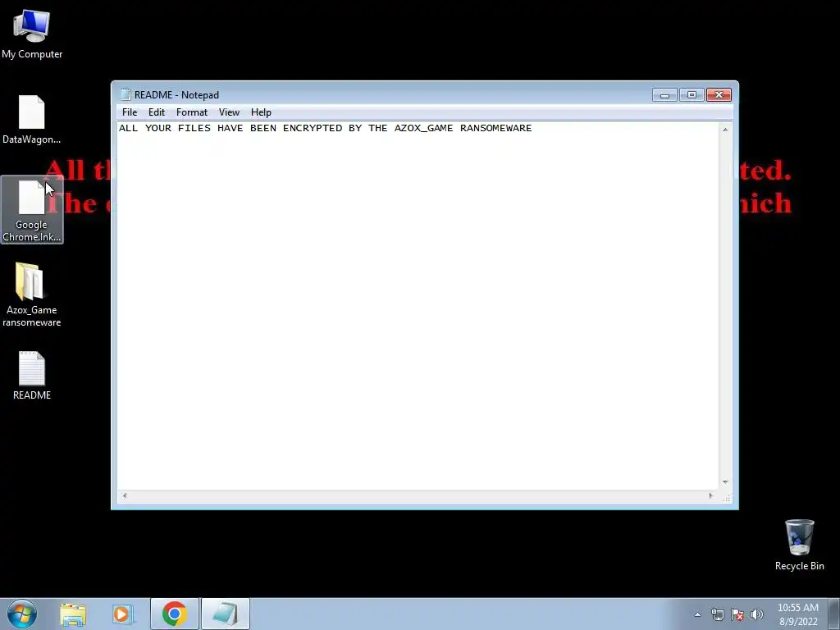840x630 pixels.
Task: Select the My Computer desktop icon
Action: tap(32, 34)
